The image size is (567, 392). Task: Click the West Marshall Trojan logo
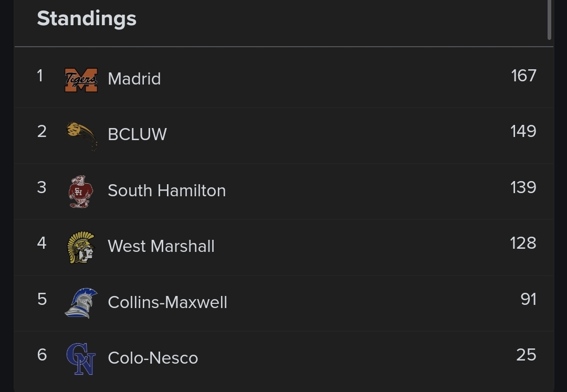point(81,247)
